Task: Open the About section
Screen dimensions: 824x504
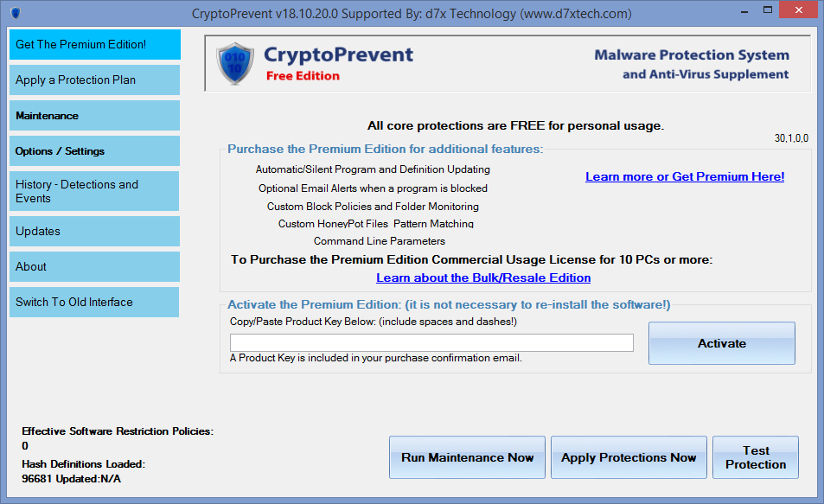Action: (94, 266)
